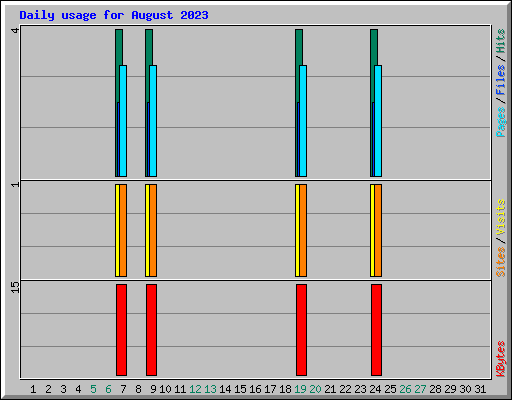Screen dimensions: 512x400
Task: Click the Visits legend label
Action: point(501,217)
